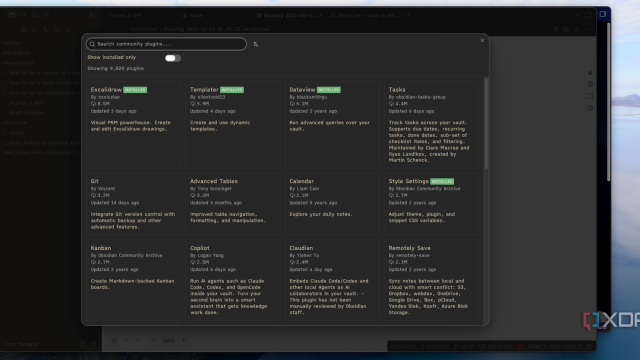
Task: Click the zoom in plus in Excalidraw toolbar
Action: point(184,340)
